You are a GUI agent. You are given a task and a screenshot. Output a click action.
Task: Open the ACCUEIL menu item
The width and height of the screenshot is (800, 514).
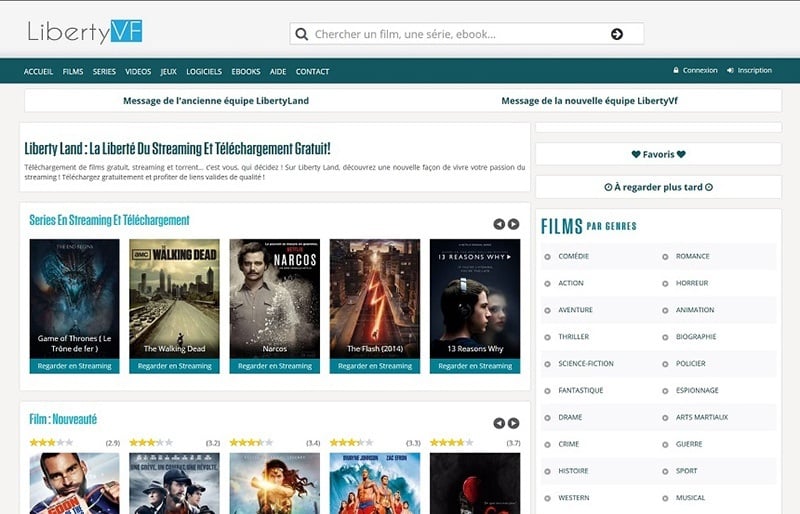[38, 71]
